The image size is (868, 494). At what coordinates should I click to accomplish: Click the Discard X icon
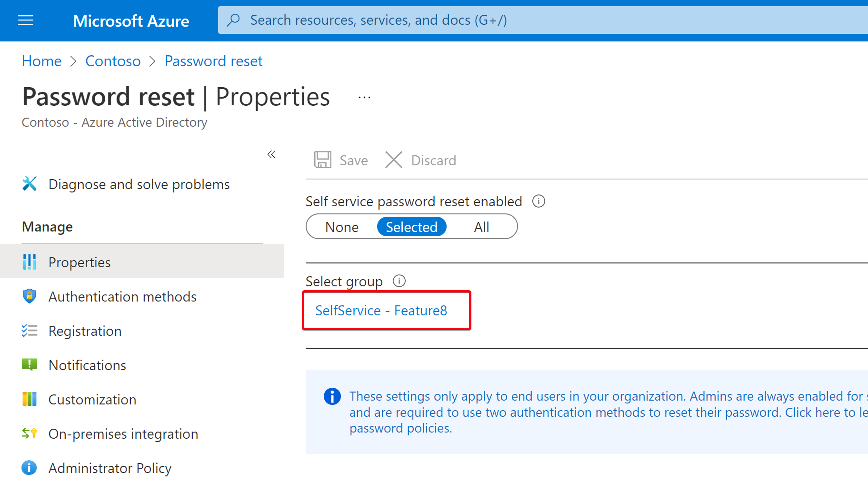(394, 160)
